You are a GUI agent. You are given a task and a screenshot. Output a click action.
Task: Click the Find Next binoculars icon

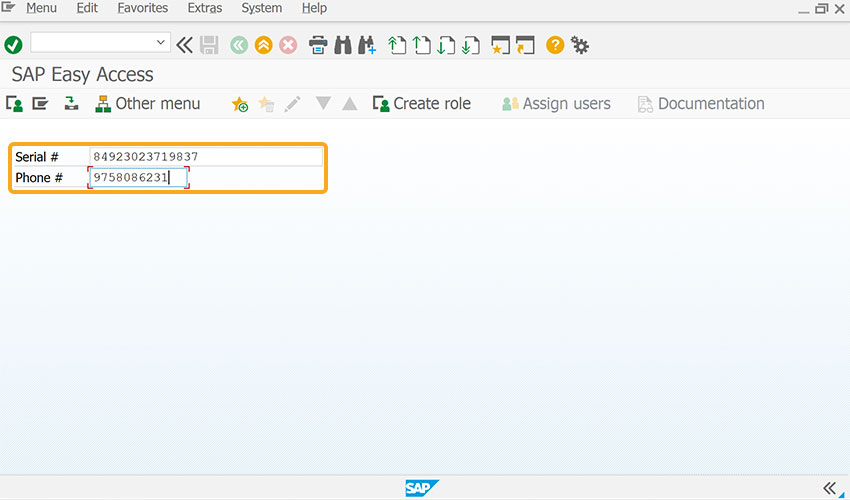[367, 45]
